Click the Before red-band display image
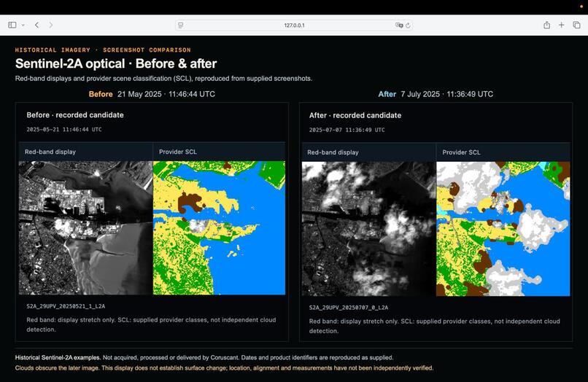This screenshot has height=382, width=588. (x=86, y=228)
